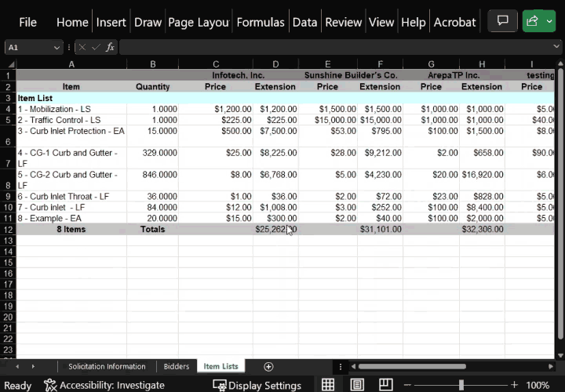Viewport: 565px width, 392px height.
Task: Select the Sunshine Builder's Co. header cell
Action: tap(351, 75)
